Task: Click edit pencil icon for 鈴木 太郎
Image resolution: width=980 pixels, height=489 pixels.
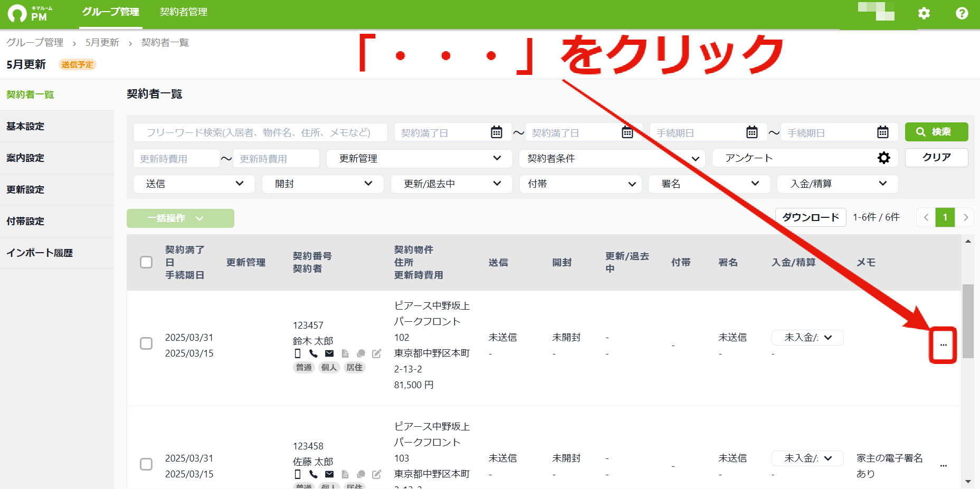Action: coord(376,353)
